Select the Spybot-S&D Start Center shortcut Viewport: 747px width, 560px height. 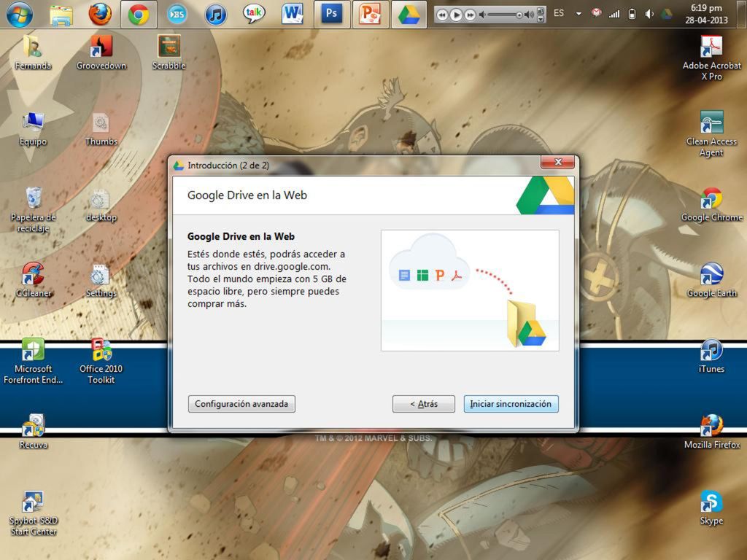pyautogui.click(x=33, y=513)
